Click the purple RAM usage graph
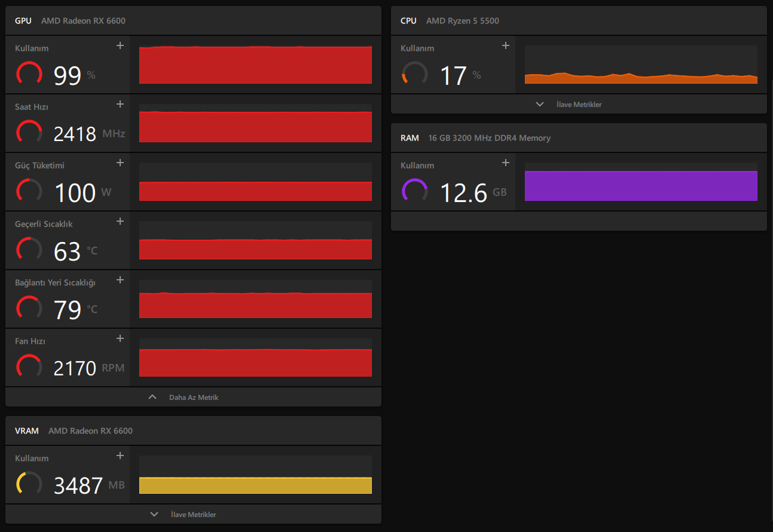The height and width of the screenshot is (532, 773). (641, 182)
